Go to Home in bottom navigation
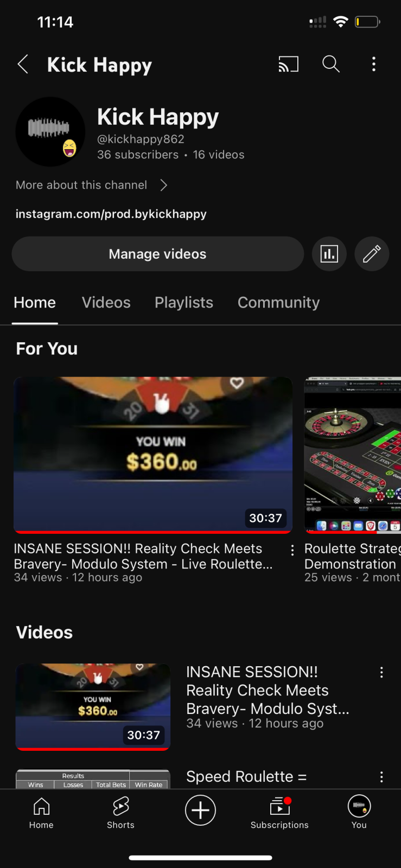Viewport: 401px width, 868px height. coord(41,813)
